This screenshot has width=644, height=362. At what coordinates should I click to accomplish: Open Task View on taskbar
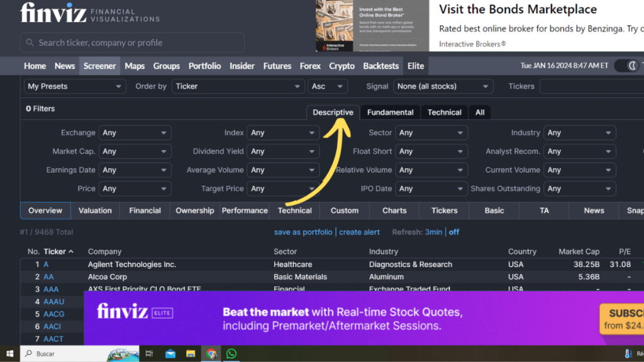[x=149, y=354]
